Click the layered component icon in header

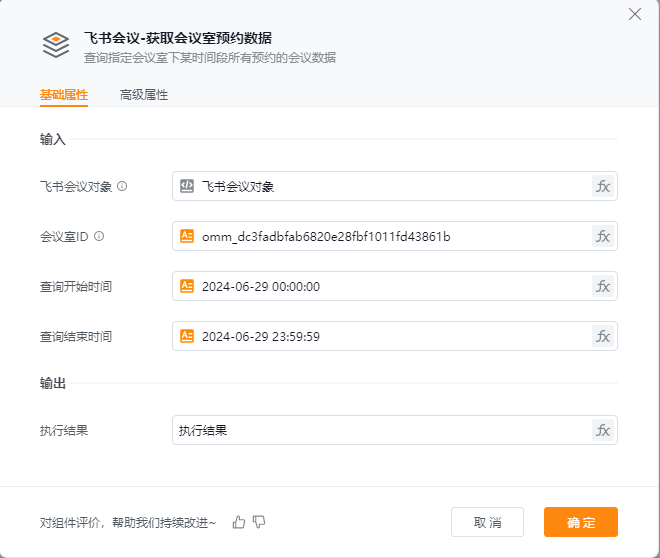pos(56,45)
